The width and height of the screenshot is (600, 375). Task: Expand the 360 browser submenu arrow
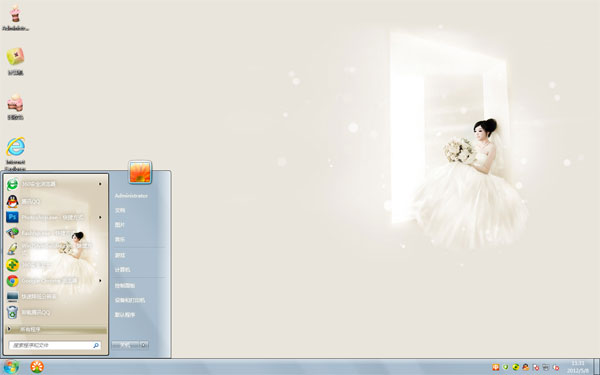coord(100,184)
